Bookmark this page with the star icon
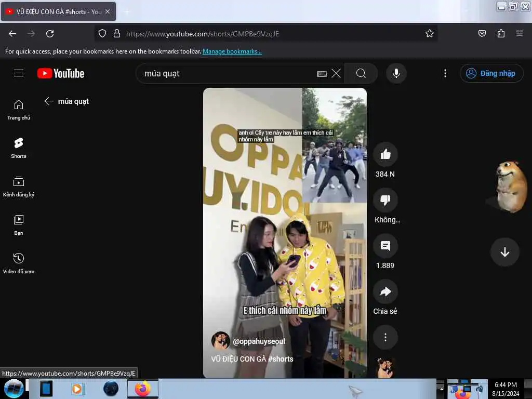This screenshot has width=532, height=399. 430,33
